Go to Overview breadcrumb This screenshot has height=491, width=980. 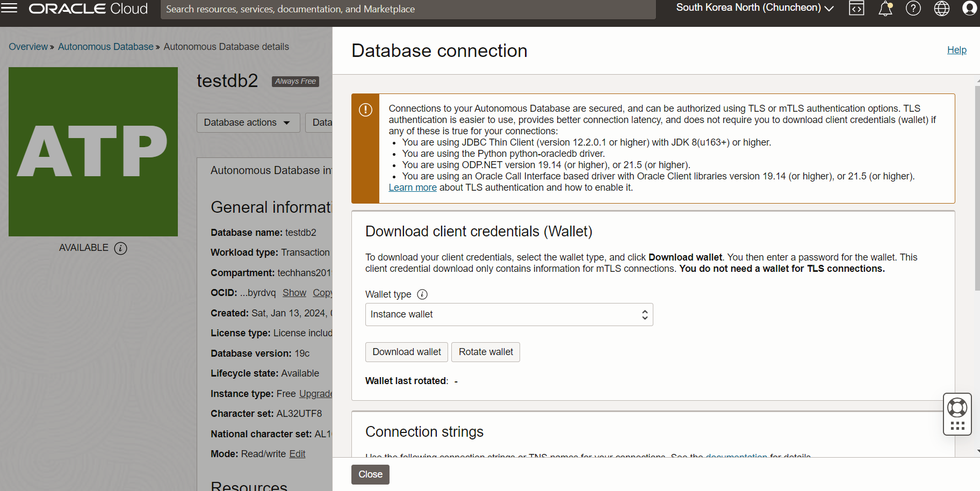[28, 47]
